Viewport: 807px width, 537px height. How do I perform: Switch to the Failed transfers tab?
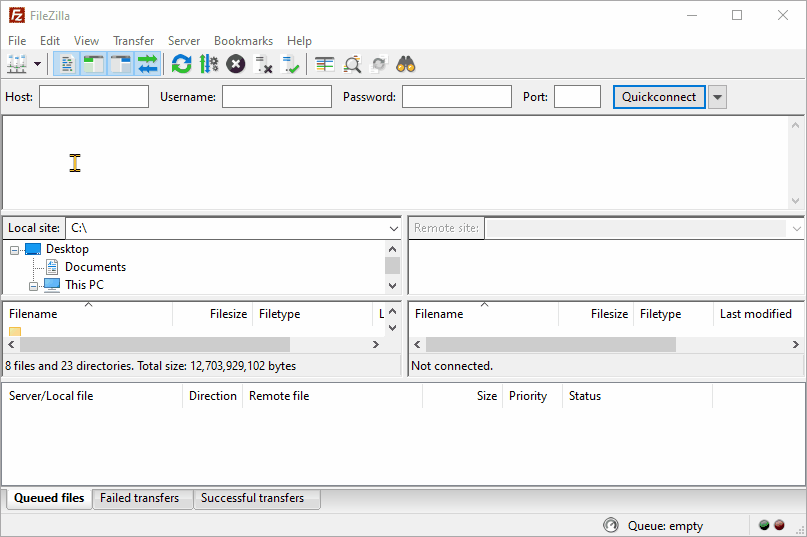pyautogui.click(x=140, y=498)
